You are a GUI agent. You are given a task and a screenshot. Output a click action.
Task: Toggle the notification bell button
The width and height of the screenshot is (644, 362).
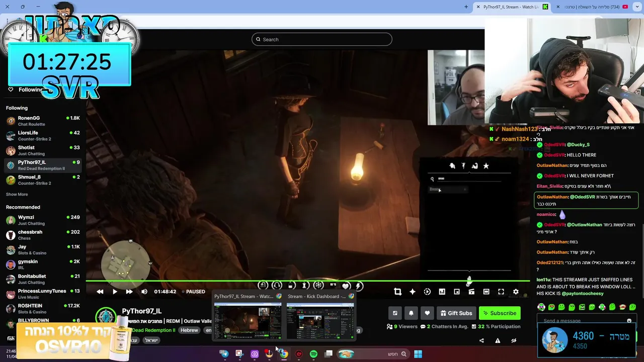click(411, 313)
